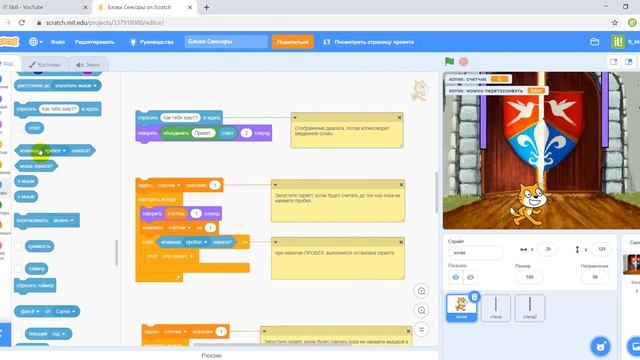640x360 pixels.
Task: Select the котик sprite thumbnail
Action: [461, 307]
